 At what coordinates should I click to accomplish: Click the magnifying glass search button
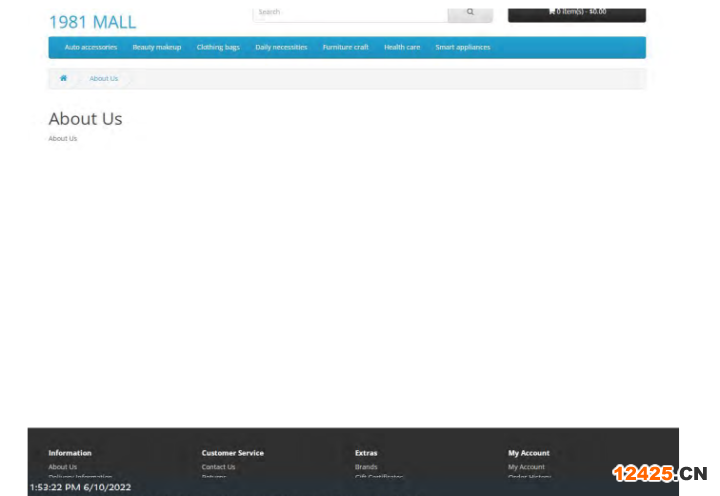pyautogui.click(x=470, y=13)
